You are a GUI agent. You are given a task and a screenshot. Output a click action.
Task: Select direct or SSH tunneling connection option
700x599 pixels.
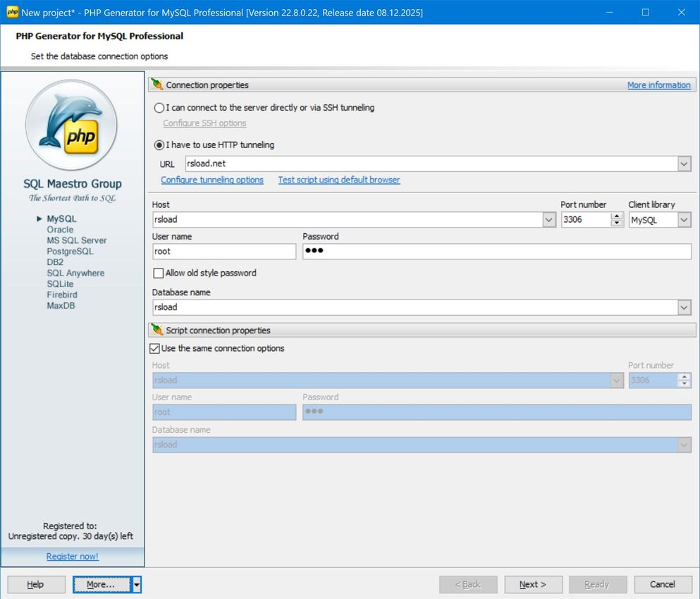click(159, 108)
